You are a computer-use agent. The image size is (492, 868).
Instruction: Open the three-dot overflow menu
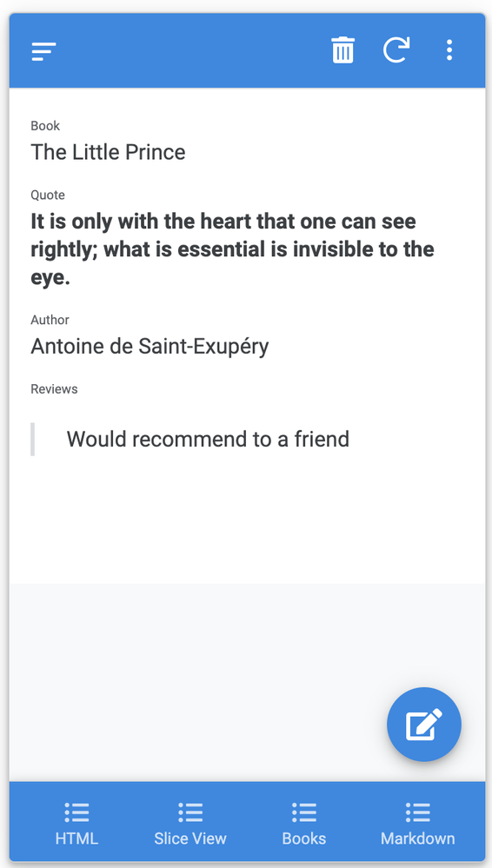[449, 50]
